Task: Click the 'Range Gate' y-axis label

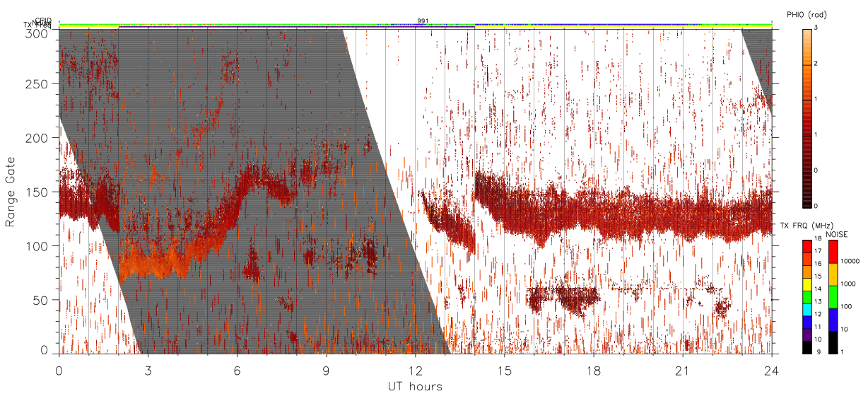Action: click(11, 192)
